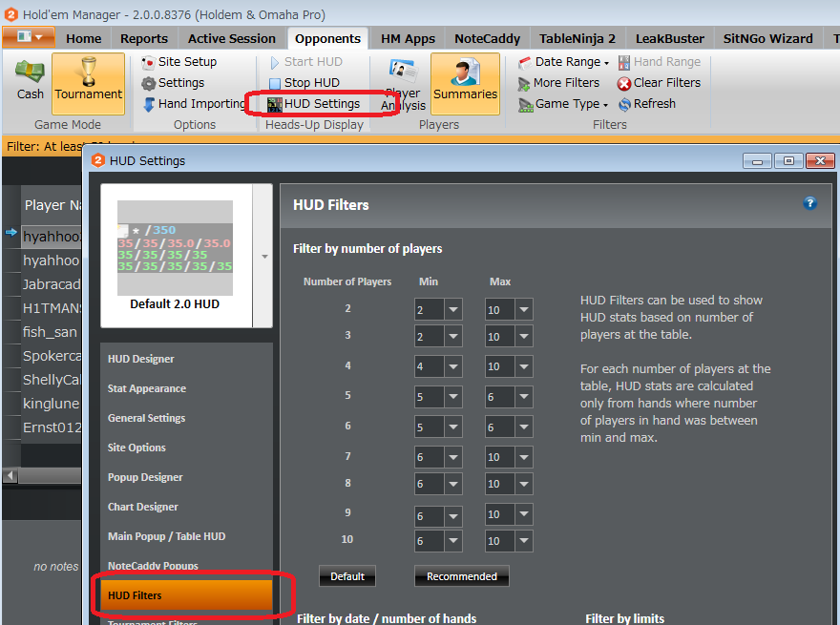
Task: Open Site Setup option
Action: [179, 62]
